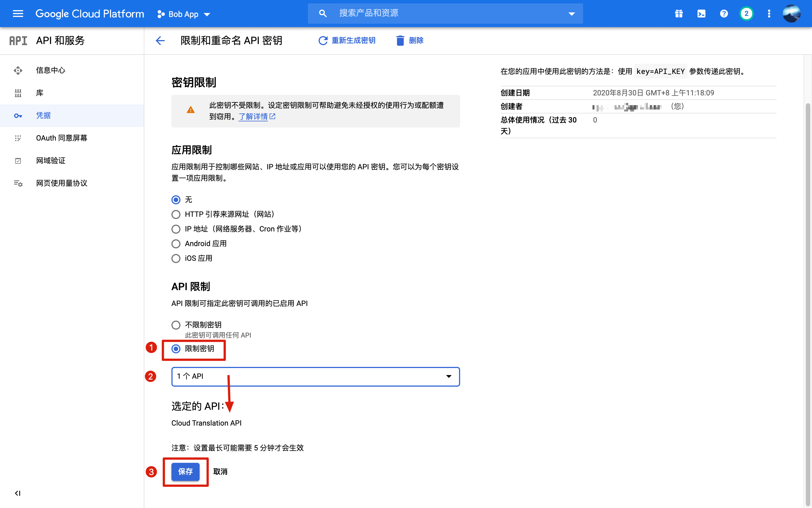Screen dimensions: 812x508
Task: Open notifications badge showing 2
Action: tap(746, 14)
